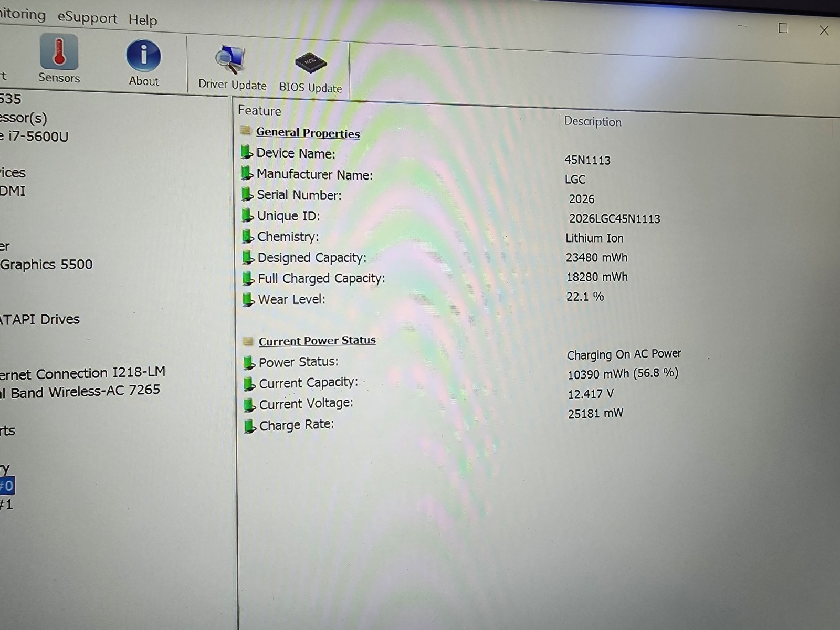Click battery icon beside Power Status
Image resolution: width=840 pixels, height=630 pixels.
point(249,363)
